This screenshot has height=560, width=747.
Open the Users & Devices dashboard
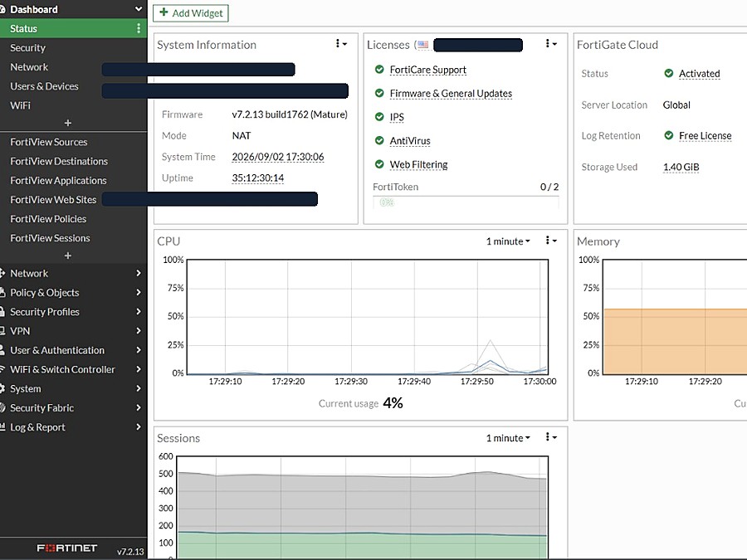(x=44, y=86)
